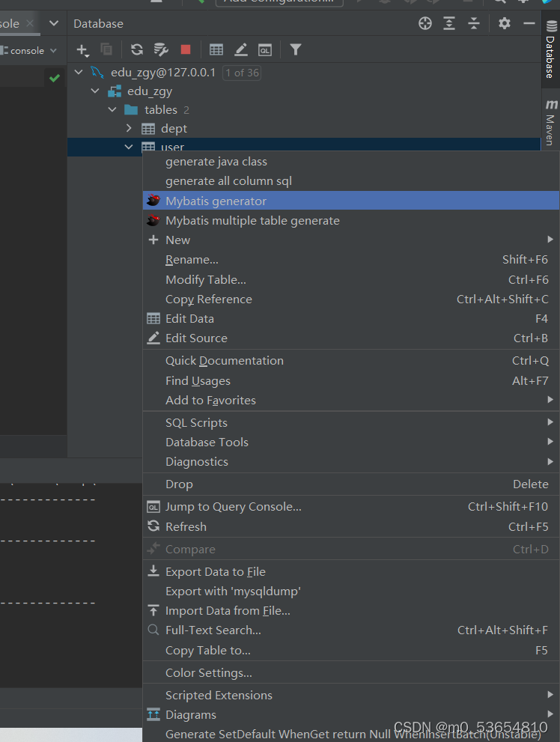Select the dept table row
This screenshot has height=742, width=560.
pyautogui.click(x=304, y=128)
